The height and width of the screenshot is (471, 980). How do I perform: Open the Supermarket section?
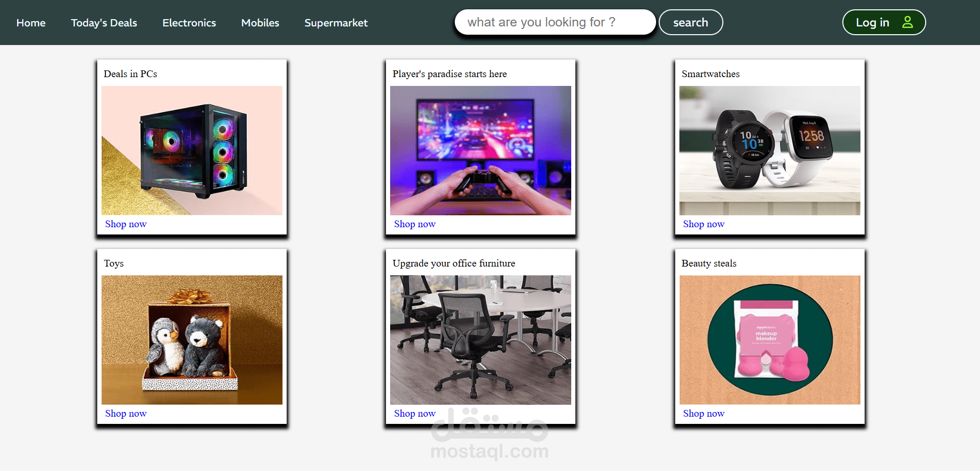(336, 23)
